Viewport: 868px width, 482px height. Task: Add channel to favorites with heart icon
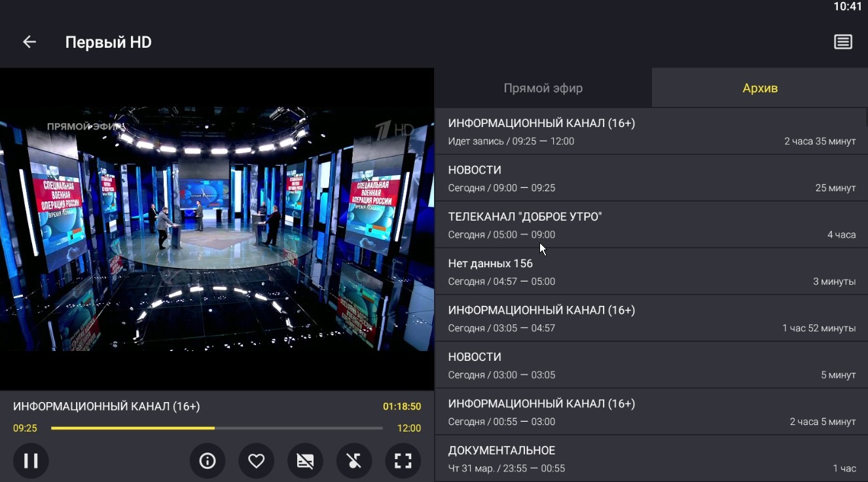(x=256, y=460)
